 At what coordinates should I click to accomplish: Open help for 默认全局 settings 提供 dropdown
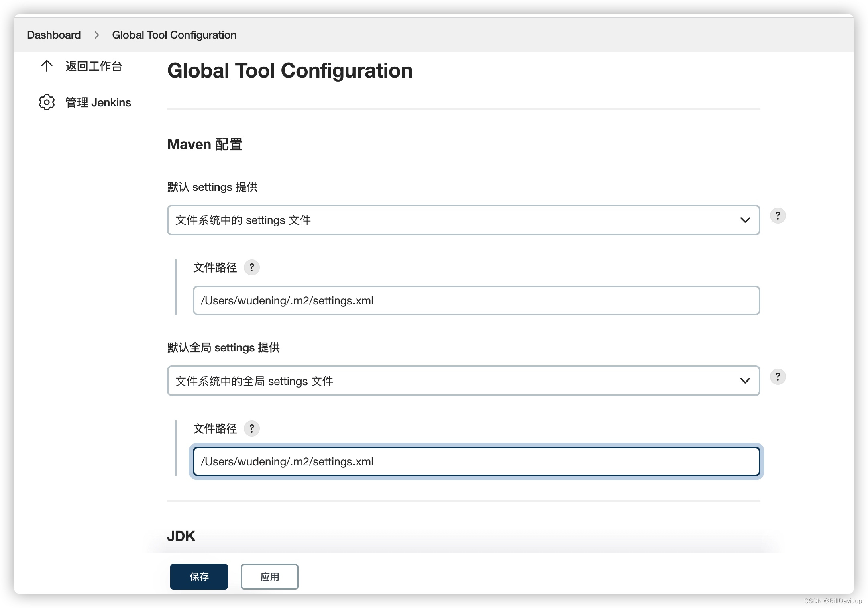tap(778, 377)
